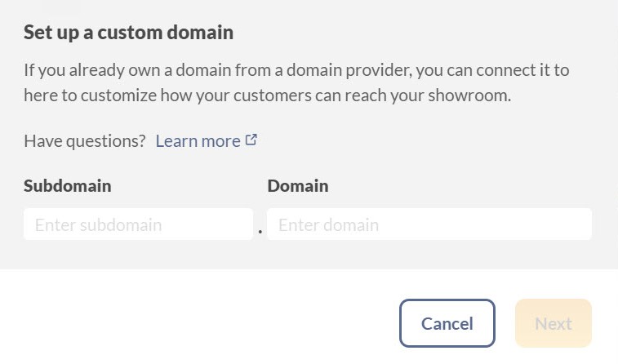Click the word showroom in the description

tap(469, 95)
